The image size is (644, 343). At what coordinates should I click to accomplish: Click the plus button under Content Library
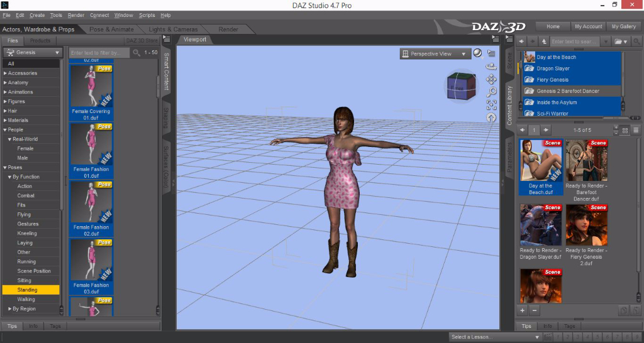click(x=522, y=310)
